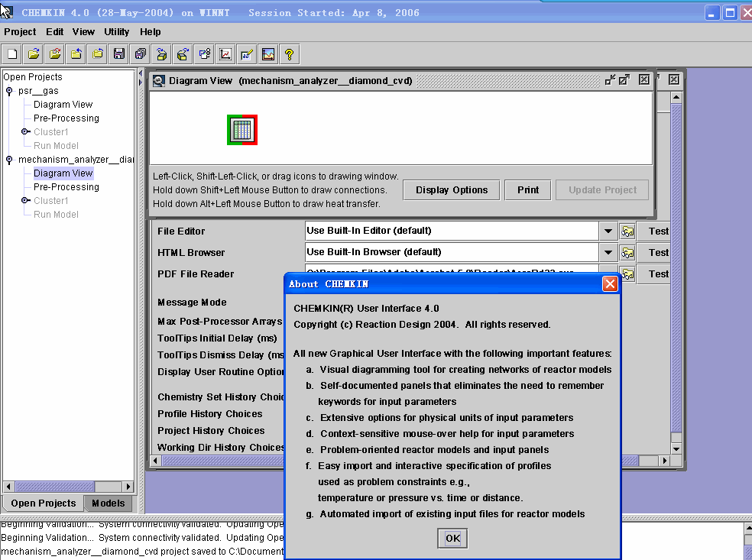Image resolution: width=752 pixels, height=560 pixels.
Task: Click the Preferences panel scroll-down arrow
Action: 676,448
